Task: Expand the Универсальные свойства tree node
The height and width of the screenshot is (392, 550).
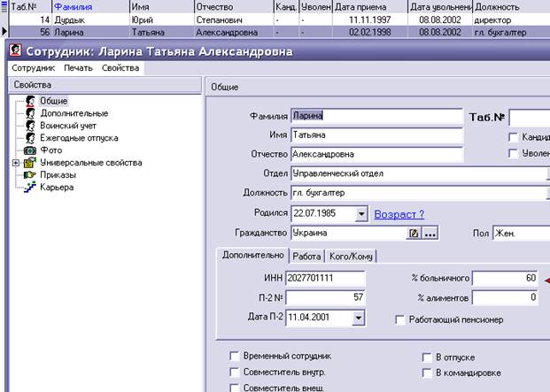Action: [x=15, y=163]
